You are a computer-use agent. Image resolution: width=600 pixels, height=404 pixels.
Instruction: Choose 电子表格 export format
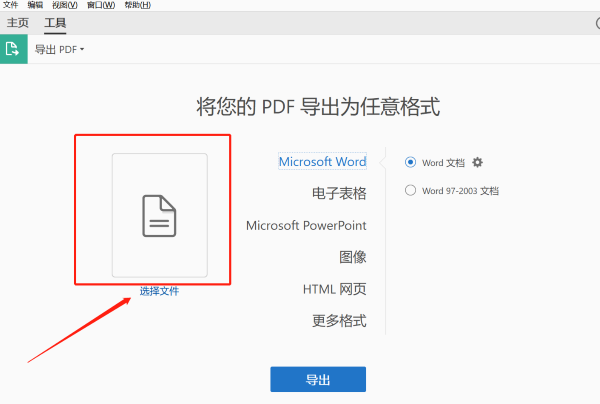(x=339, y=193)
